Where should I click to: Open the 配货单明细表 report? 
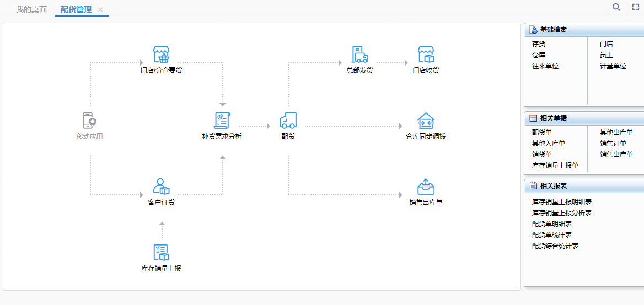(x=551, y=224)
